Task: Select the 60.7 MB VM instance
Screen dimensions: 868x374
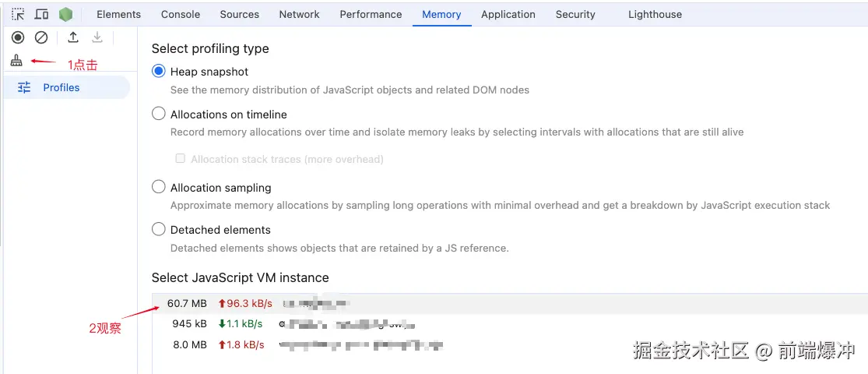Action: [x=311, y=303]
